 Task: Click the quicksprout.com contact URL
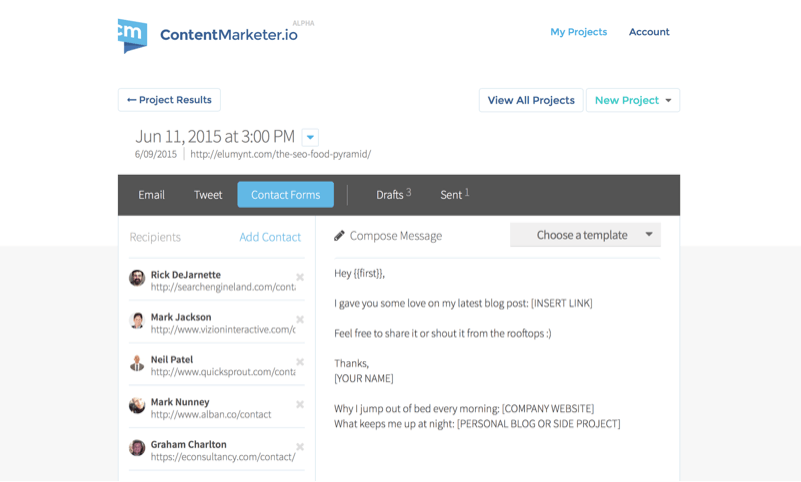click(x=223, y=372)
